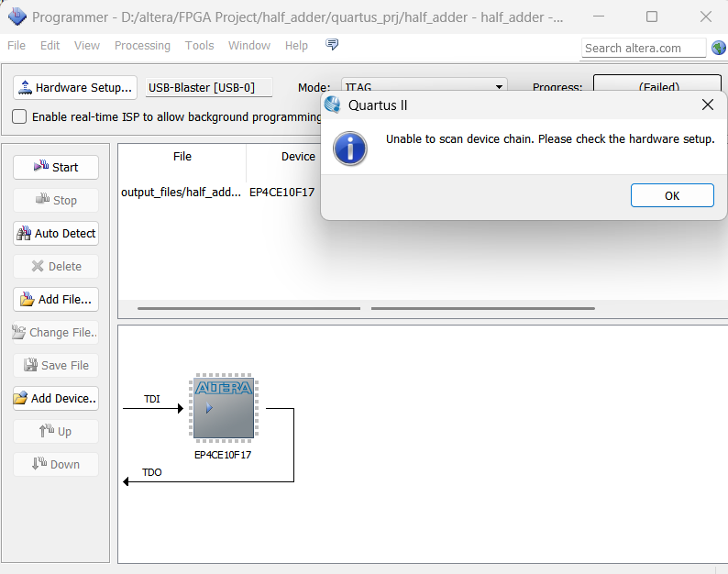Click the Device column header
Image resolution: width=728 pixels, height=574 pixels.
(x=298, y=157)
